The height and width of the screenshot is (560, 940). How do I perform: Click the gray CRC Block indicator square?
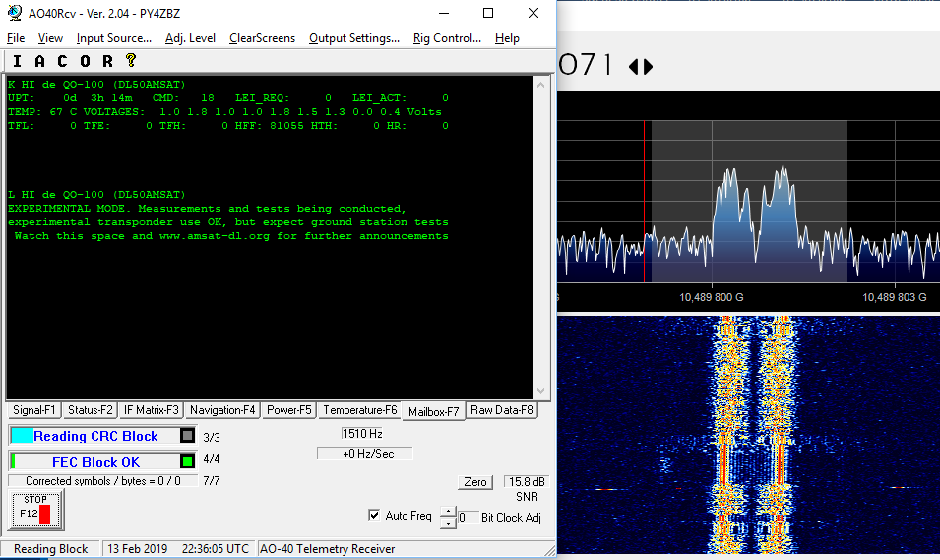[x=187, y=436]
